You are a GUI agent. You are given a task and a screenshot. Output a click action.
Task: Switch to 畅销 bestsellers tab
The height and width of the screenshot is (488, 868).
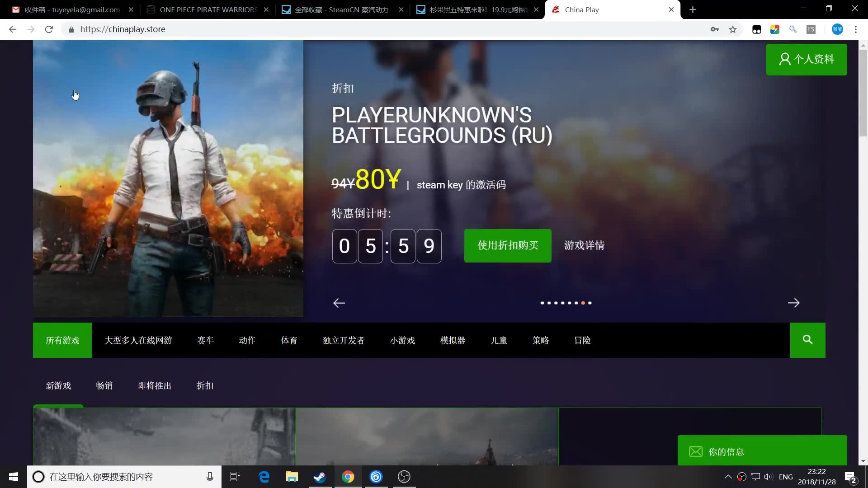coord(104,385)
